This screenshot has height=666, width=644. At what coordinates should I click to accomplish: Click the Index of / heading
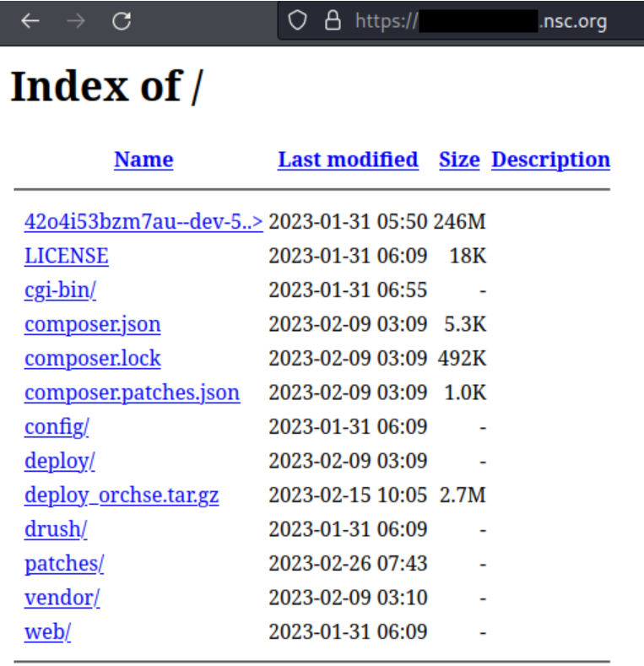coord(107,87)
